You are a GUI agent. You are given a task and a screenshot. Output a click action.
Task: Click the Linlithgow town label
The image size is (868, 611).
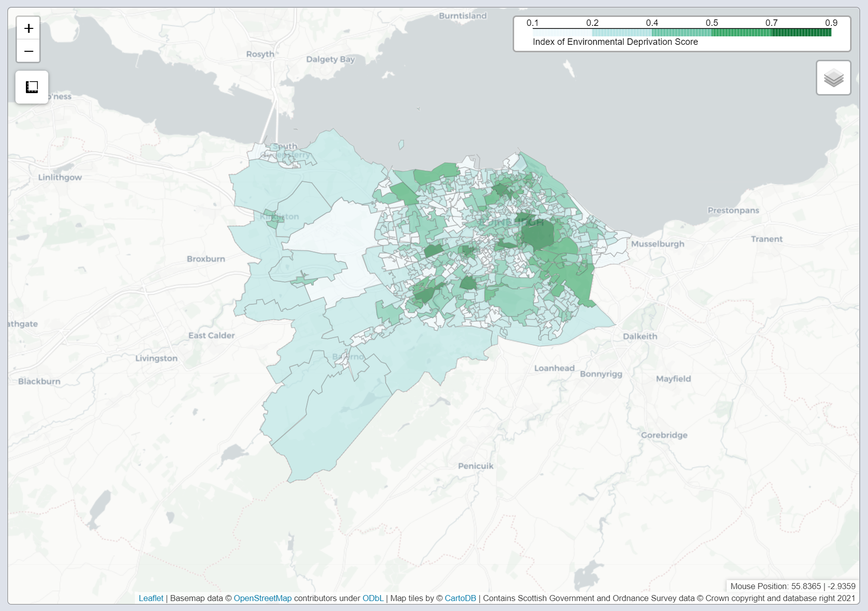click(60, 177)
